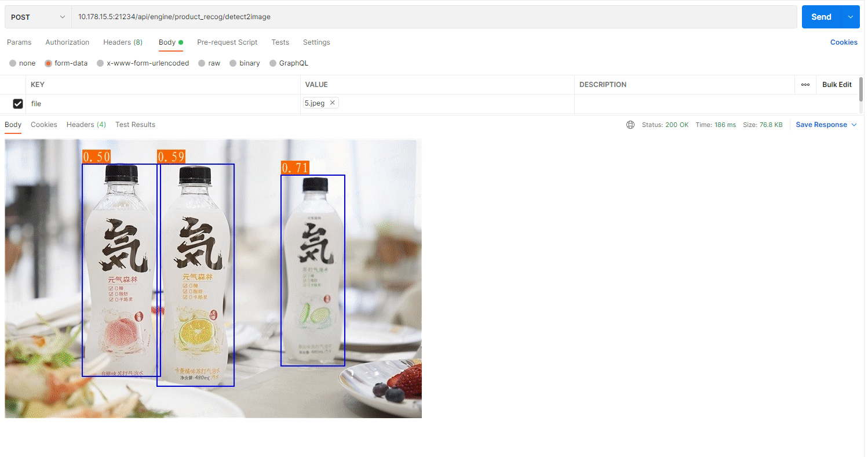This screenshot has width=868, height=457.
Task: Open the Send button dropdown arrow
Action: click(x=850, y=17)
